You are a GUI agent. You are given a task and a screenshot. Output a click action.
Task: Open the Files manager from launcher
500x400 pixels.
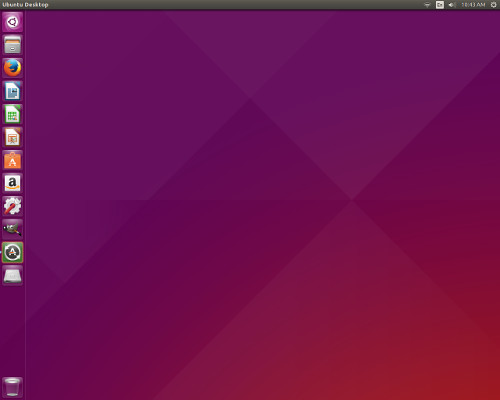pos(13,45)
